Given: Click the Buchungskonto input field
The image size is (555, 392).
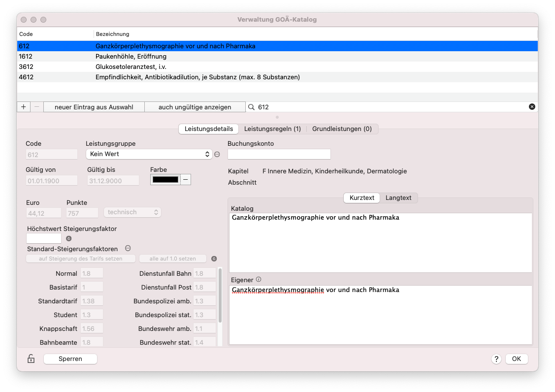Looking at the screenshot, I should 279,155.
